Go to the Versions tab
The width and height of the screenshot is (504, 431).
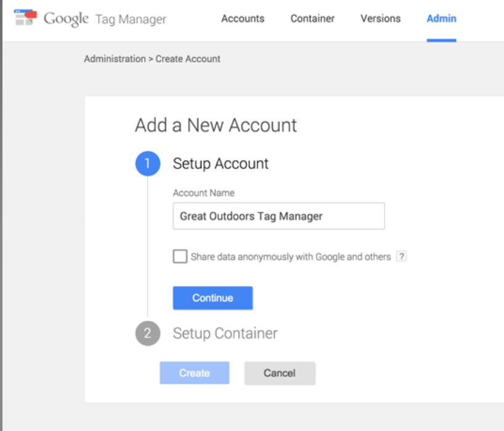[381, 18]
